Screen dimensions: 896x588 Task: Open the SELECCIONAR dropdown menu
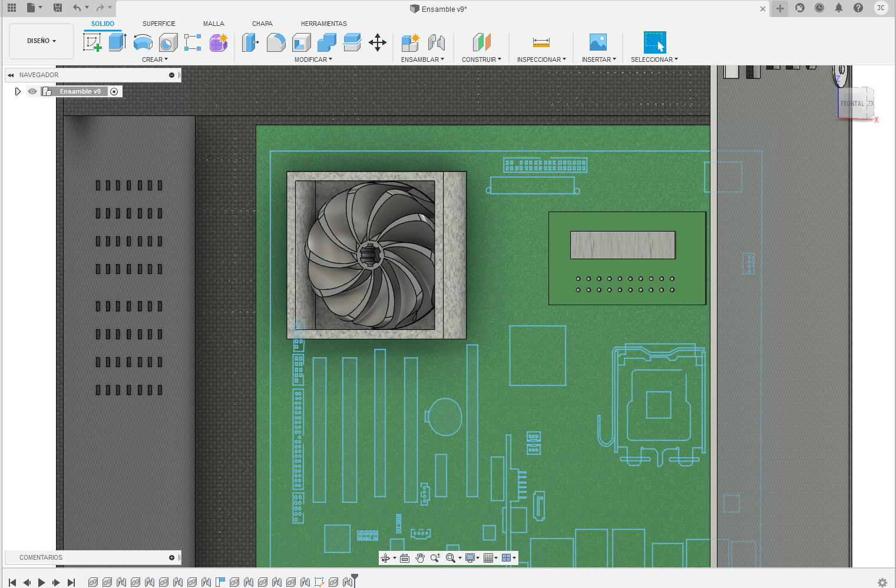tap(654, 60)
